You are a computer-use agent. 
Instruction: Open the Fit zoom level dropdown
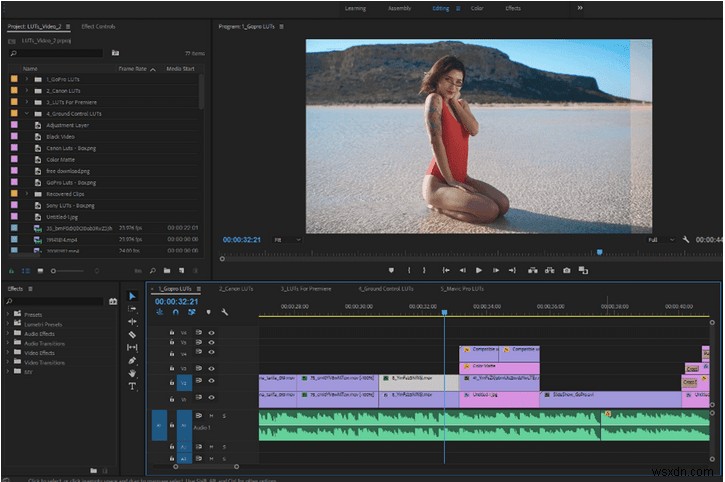pyautogui.click(x=286, y=240)
